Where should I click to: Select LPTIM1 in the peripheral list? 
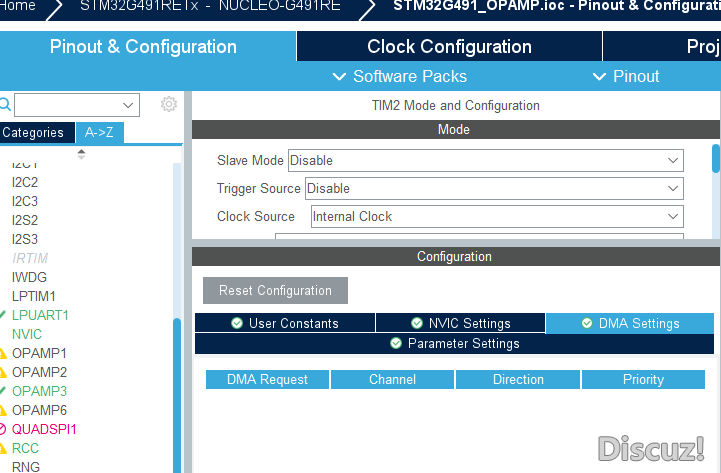coord(34,296)
